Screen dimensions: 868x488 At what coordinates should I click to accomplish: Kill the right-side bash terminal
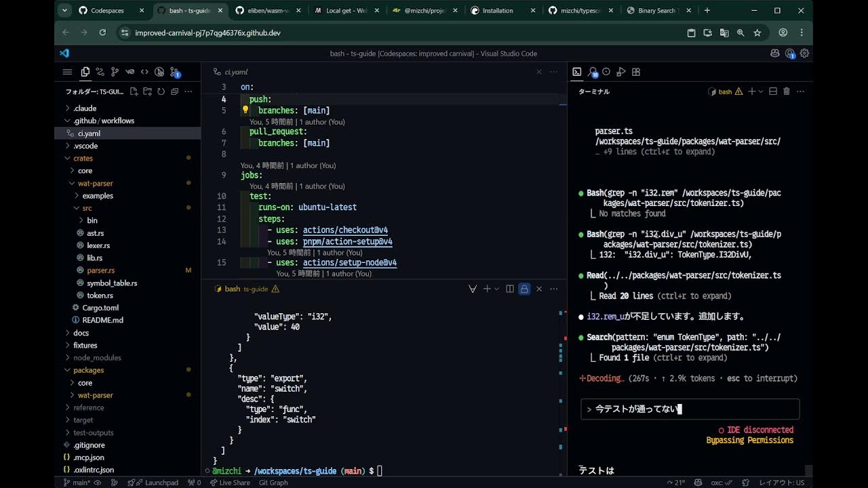click(x=787, y=91)
